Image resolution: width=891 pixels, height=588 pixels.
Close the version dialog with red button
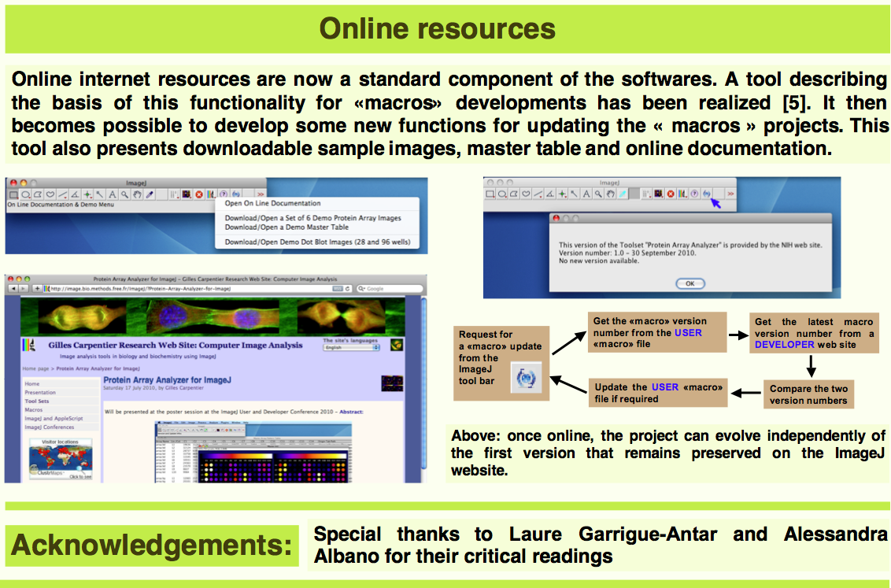(556, 218)
